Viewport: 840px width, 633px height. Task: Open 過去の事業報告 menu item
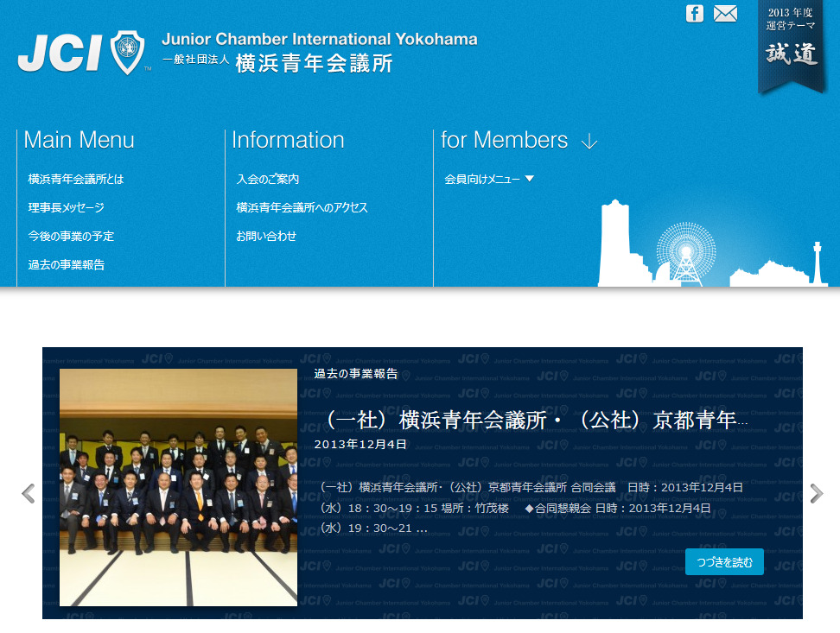[x=66, y=264]
